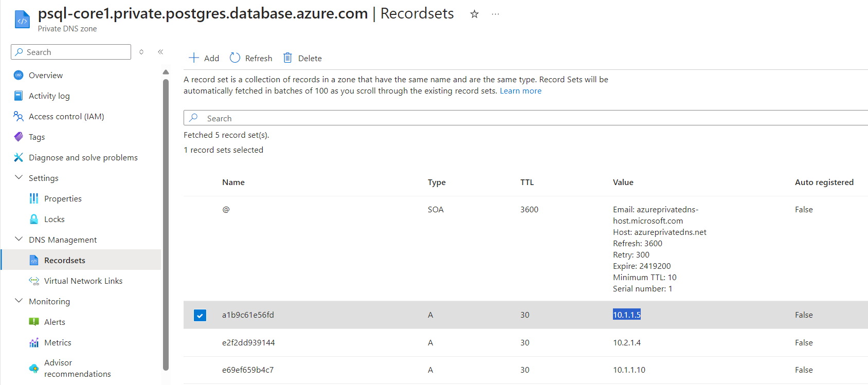Open Activity log page
Image resolution: width=868 pixels, height=385 pixels.
[49, 96]
